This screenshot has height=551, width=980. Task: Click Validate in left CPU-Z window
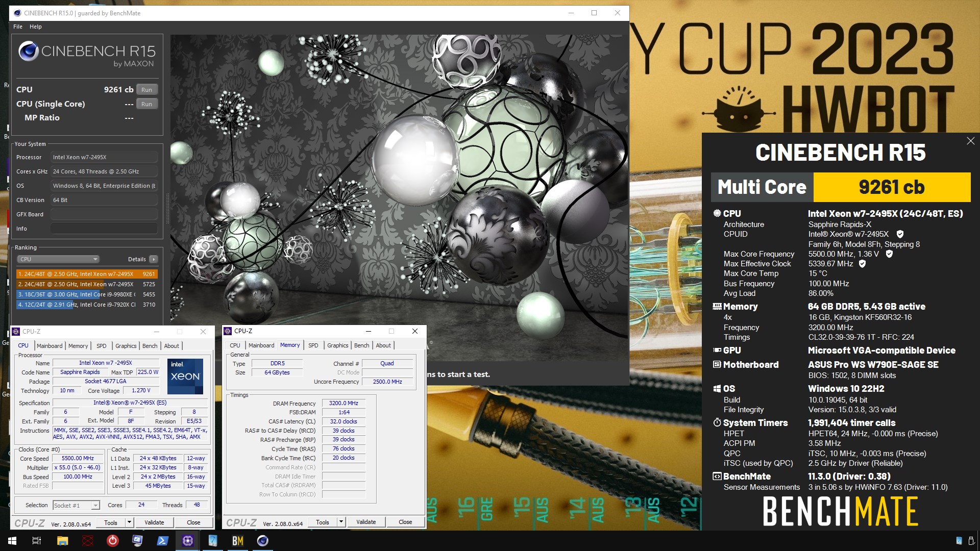tap(154, 523)
